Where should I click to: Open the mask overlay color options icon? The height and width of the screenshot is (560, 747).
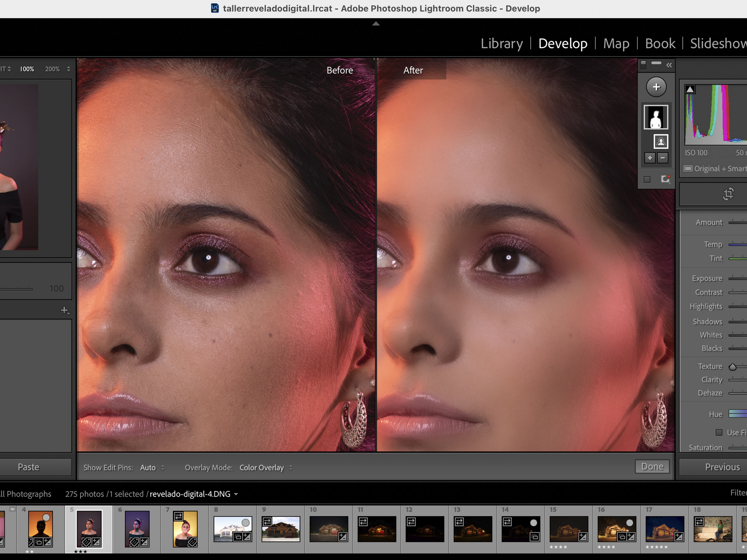665,179
